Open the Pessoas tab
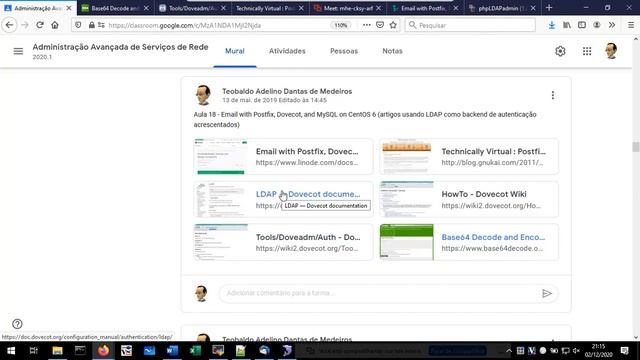Image resolution: width=640 pixels, height=360 pixels. [344, 51]
